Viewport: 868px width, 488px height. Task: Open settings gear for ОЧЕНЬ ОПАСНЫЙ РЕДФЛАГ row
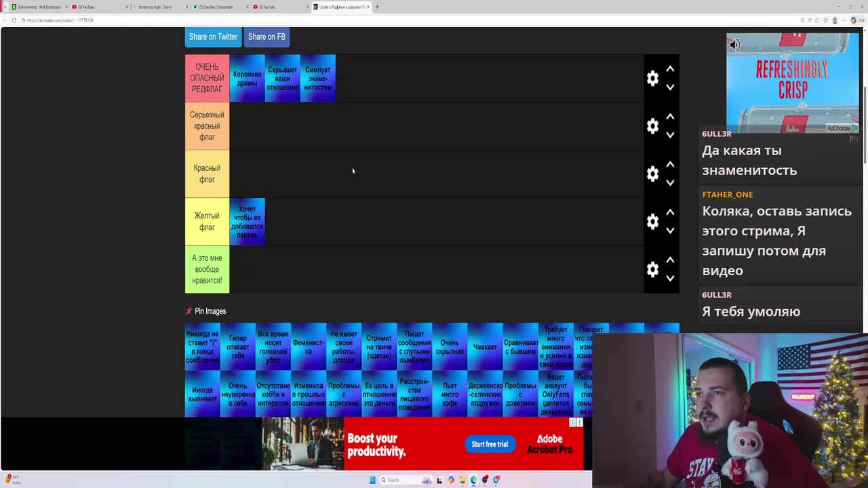(x=652, y=79)
